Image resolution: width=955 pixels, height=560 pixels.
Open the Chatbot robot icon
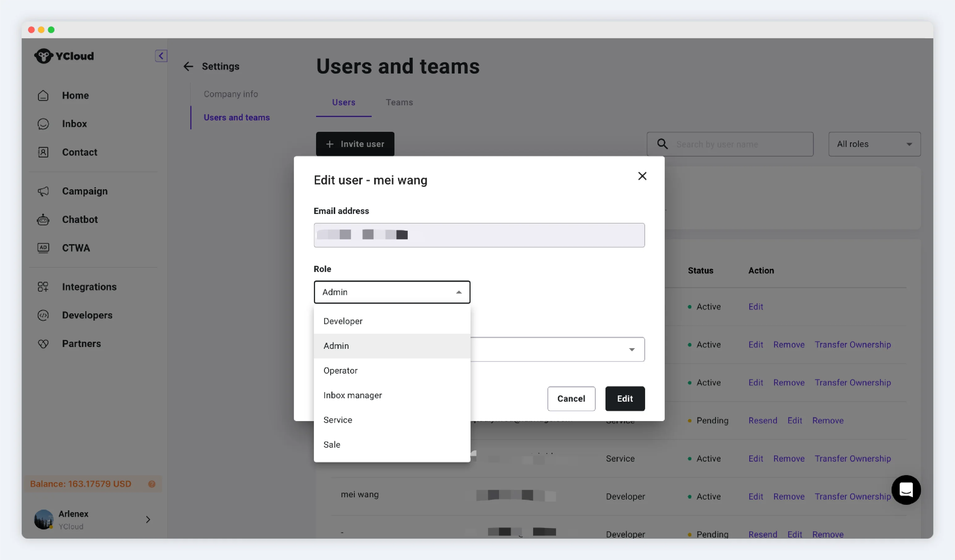coord(43,219)
